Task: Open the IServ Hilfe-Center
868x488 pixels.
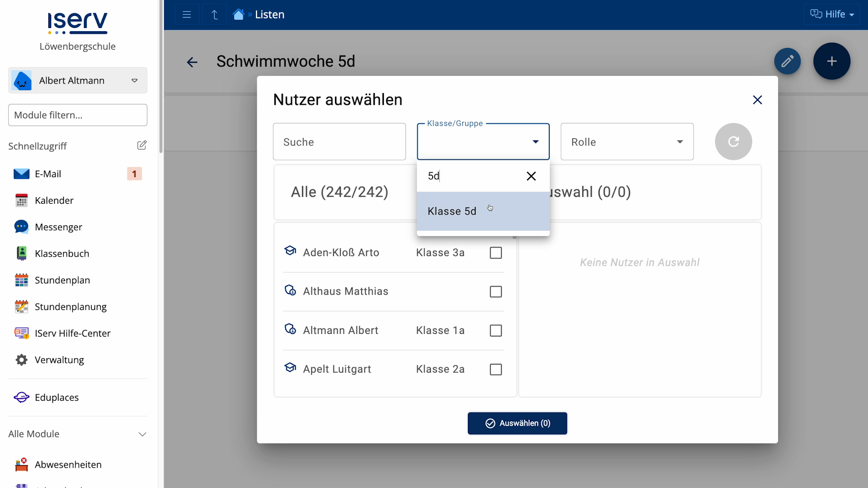Action: pyautogui.click(x=73, y=333)
